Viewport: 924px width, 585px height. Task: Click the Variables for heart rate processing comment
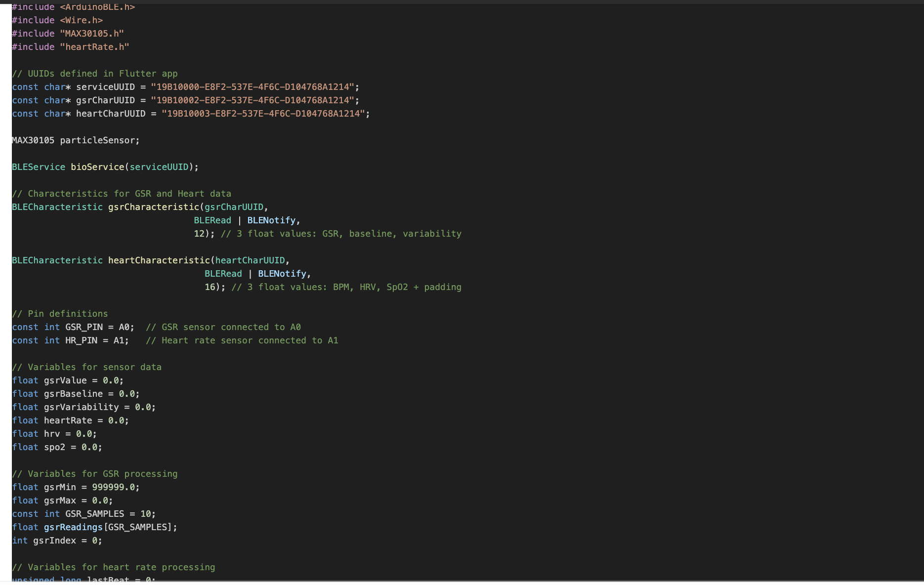[x=114, y=567]
